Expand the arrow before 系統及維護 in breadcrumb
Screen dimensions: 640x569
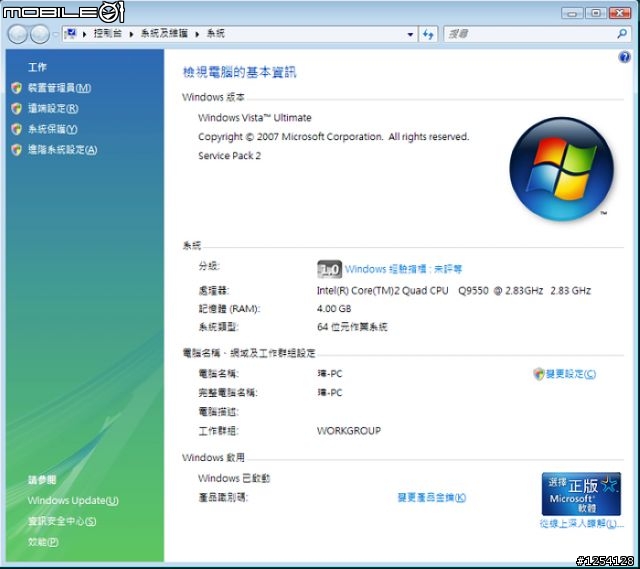click(131, 34)
